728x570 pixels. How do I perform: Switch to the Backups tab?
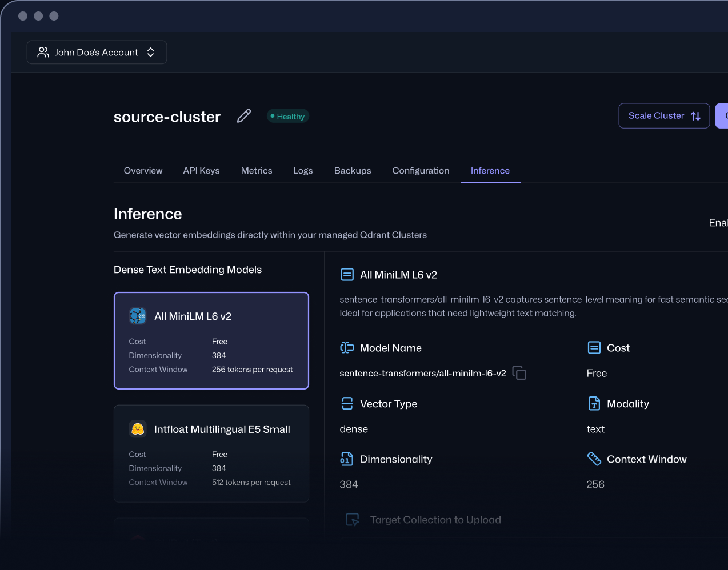(x=353, y=171)
